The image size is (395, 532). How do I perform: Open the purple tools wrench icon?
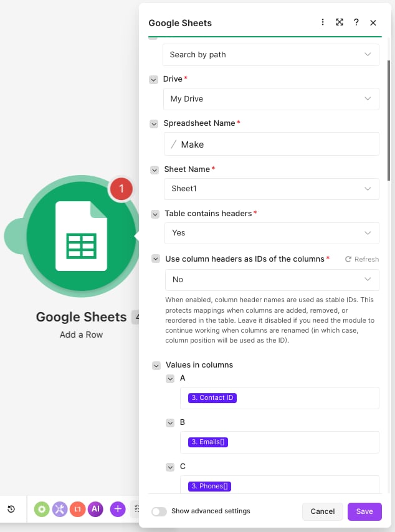(60, 509)
